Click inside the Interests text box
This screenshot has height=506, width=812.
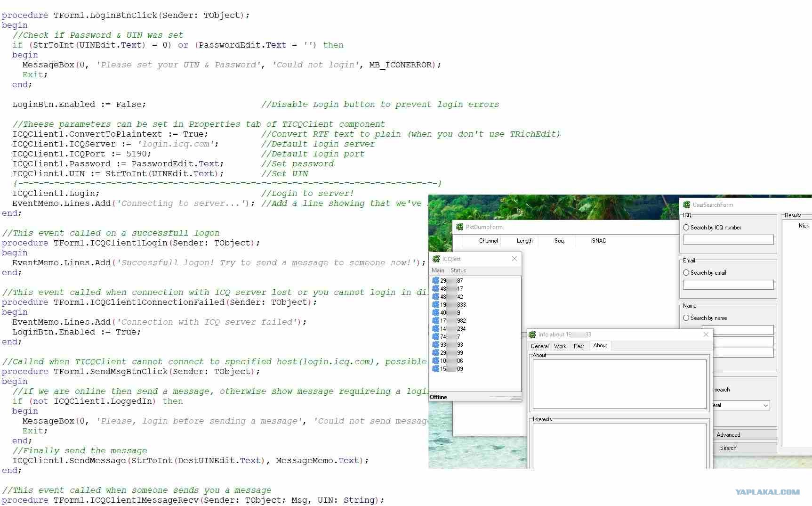coord(619,446)
